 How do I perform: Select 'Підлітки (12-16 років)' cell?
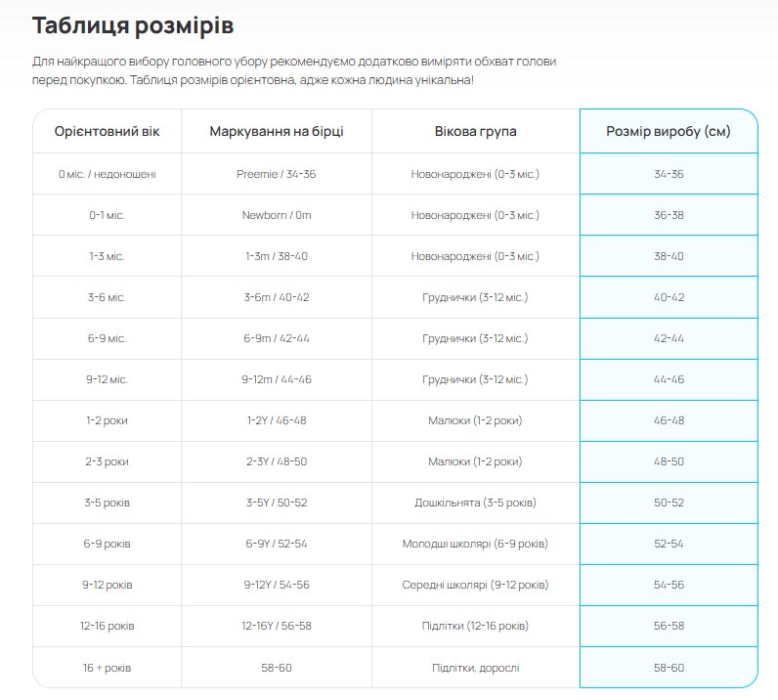point(475,626)
